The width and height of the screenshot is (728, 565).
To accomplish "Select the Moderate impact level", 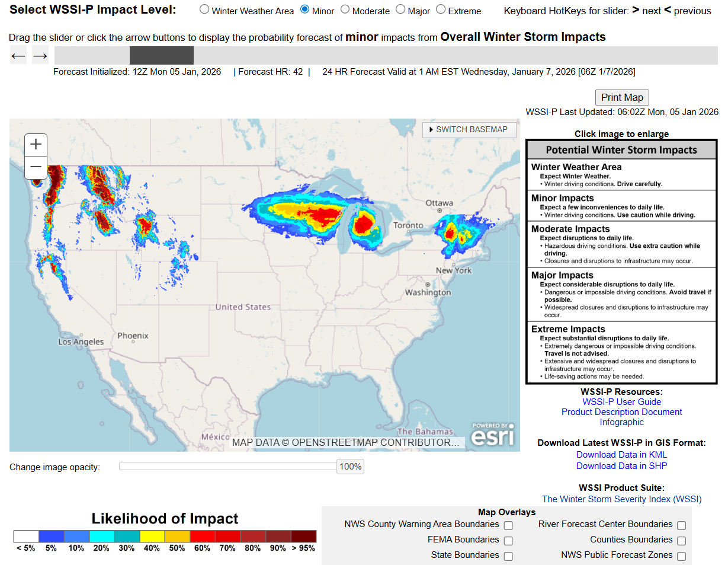I will [347, 9].
